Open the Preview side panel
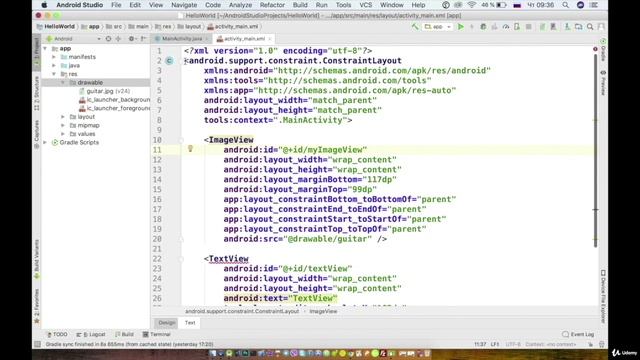Image resolution: width=640 pixels, height=360 pixels. 603,83
